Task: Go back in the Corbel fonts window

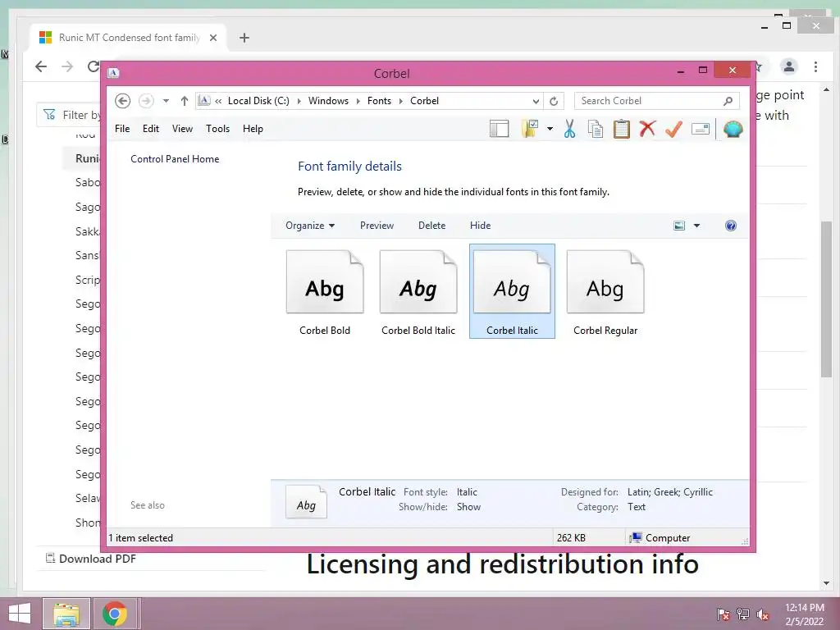Action: [x=123, y=101]
